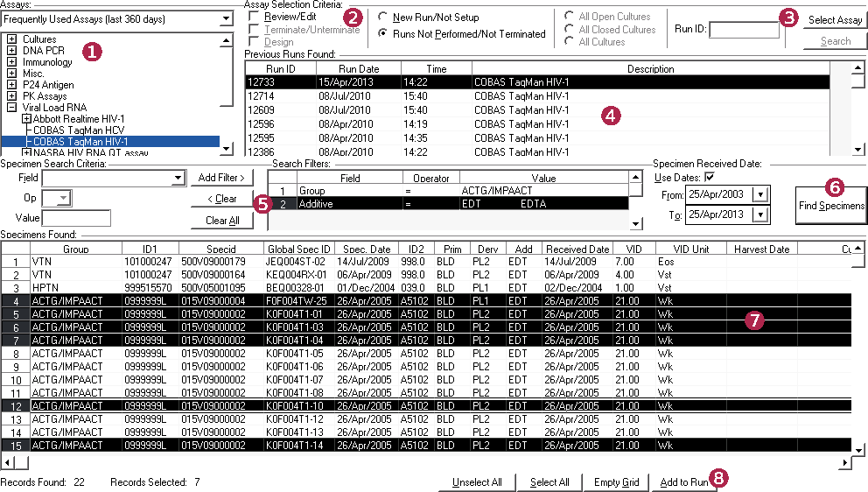The image size is (868, 492).
Task: Select the Additive filter row
Action: 448,204
